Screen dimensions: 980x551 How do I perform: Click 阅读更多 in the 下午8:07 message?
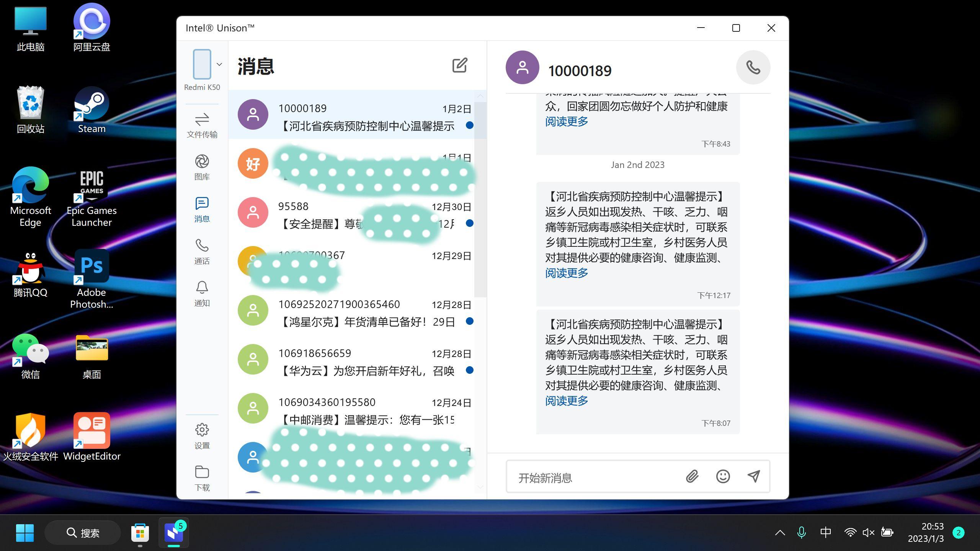pyautogui.click(x=567, y=401)
